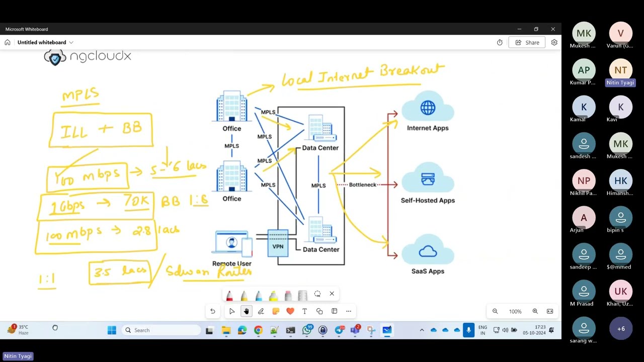Open the 35°C Haze weather widget
Viewport: 644px width, 362px height.
(18, 330)
